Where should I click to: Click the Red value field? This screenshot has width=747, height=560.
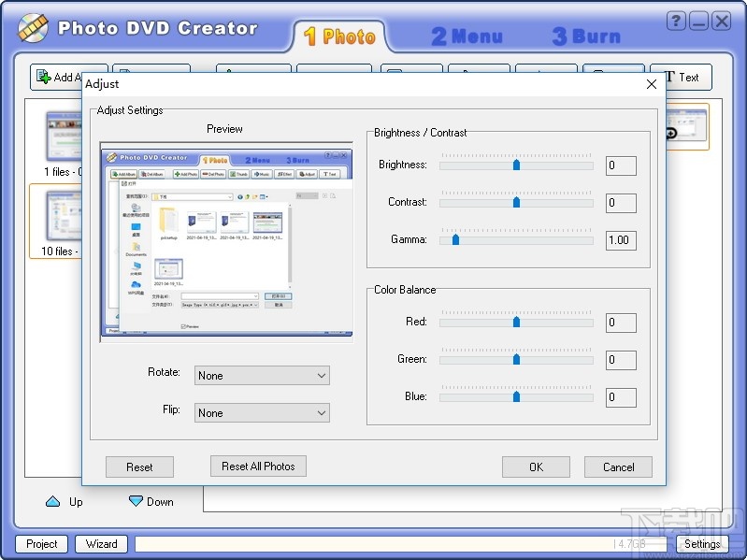[x=621, y=323]
